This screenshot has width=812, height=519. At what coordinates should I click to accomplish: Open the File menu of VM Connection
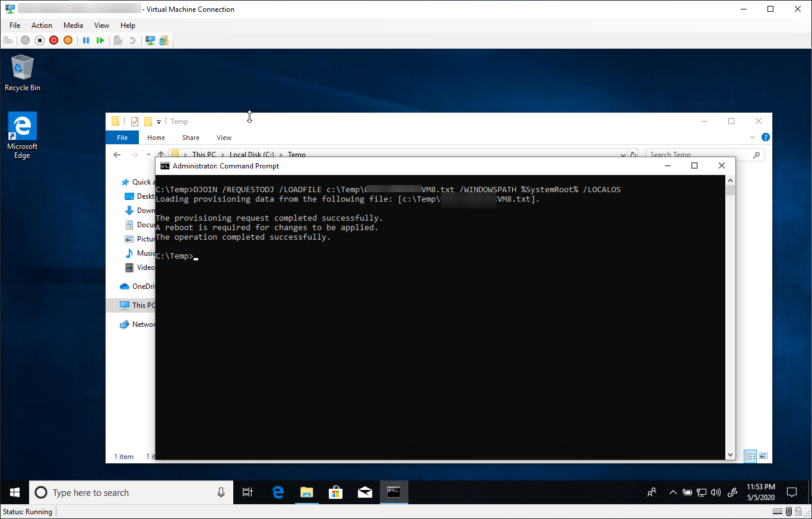point(15,26)
